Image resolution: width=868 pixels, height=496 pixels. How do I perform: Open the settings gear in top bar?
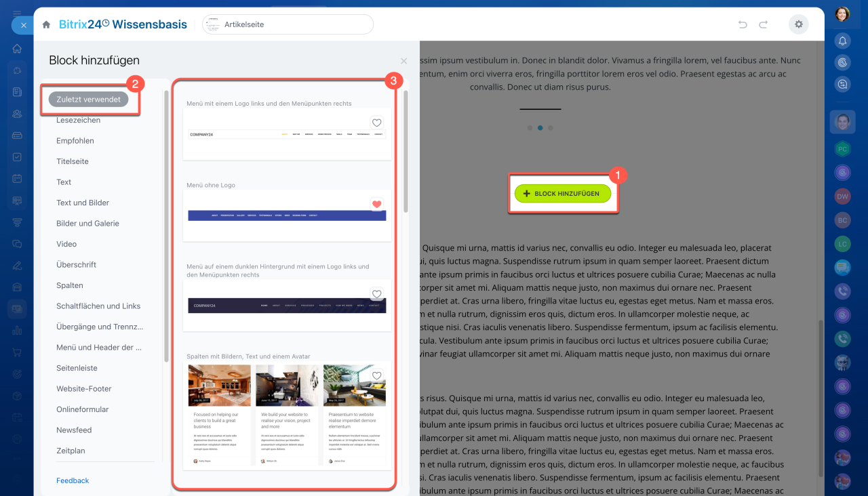point(798,24)
